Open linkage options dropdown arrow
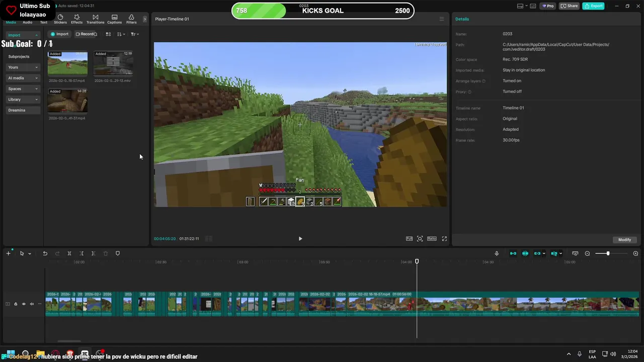 [x=544, y=254]
